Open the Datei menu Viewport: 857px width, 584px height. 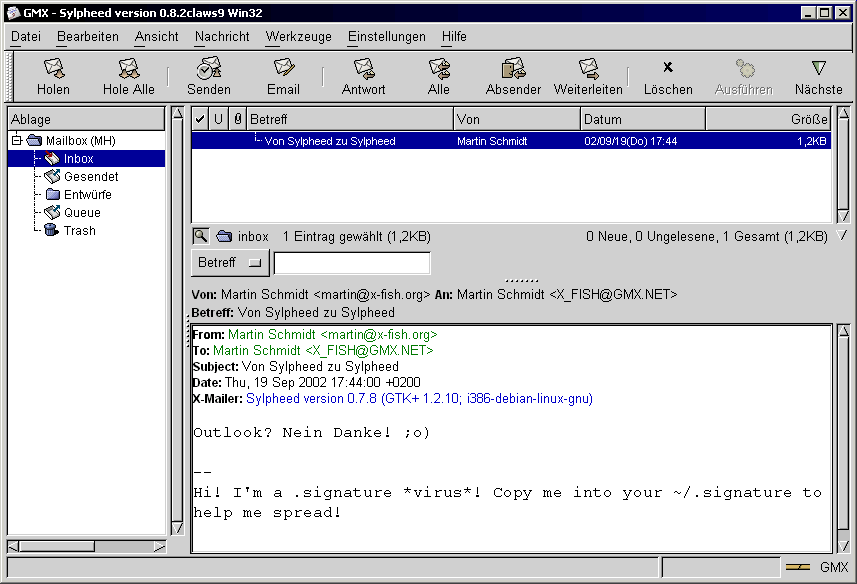[x=26, y=37]
